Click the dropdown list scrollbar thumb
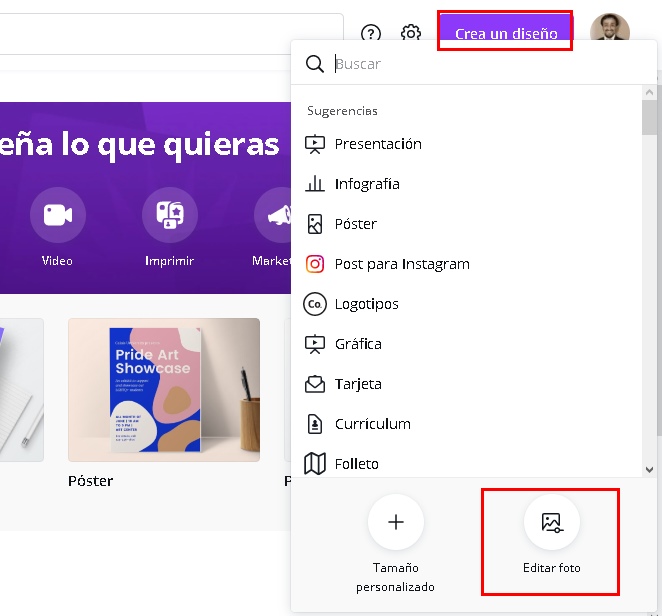Image resolution: width=662 pixels, height=616 pixels. tap(649, 117)
